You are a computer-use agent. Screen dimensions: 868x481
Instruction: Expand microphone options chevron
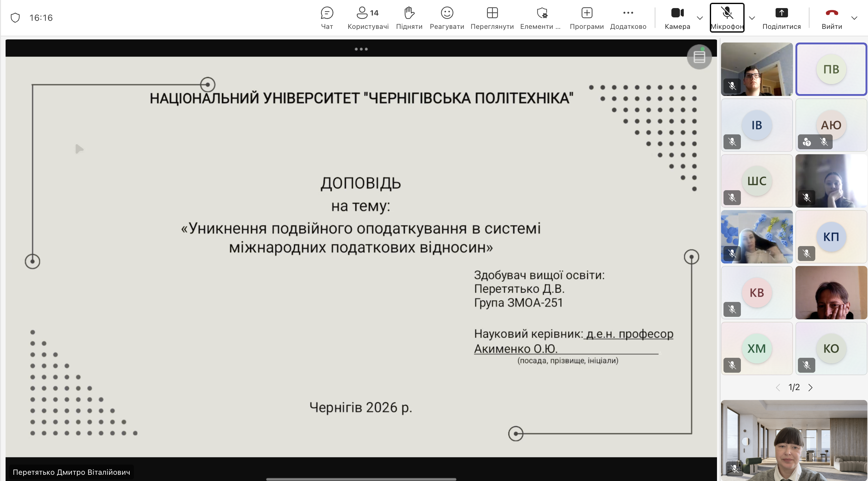point(752,18)
